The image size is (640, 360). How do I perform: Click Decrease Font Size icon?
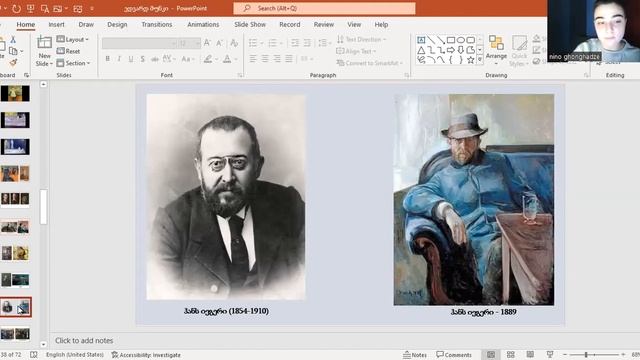tap(220, 43)
